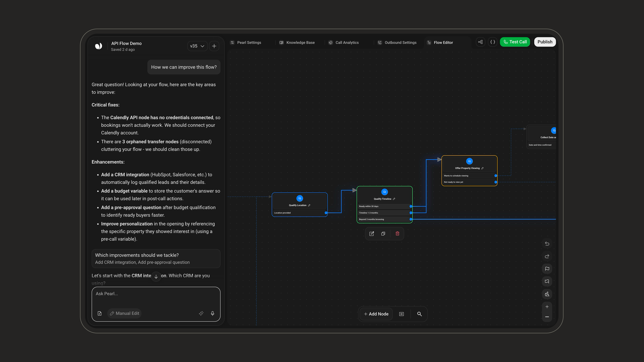644x362 pixels.
Task: Click edit icon under Qualify Timeline node
Action: (x=372, y=234)
